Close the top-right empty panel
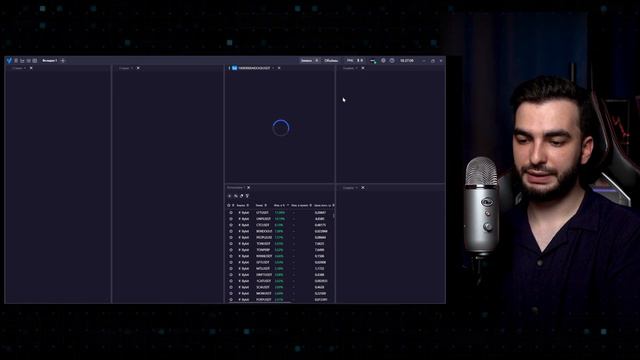The width and height of the screenshot is (640, 360). tap(363, 68)
